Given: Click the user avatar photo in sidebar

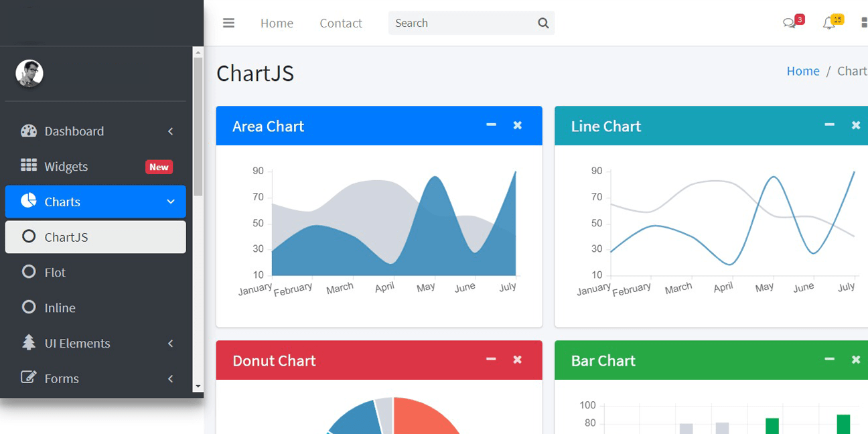Looking at the screenshot, I should (x=29, y=74).
